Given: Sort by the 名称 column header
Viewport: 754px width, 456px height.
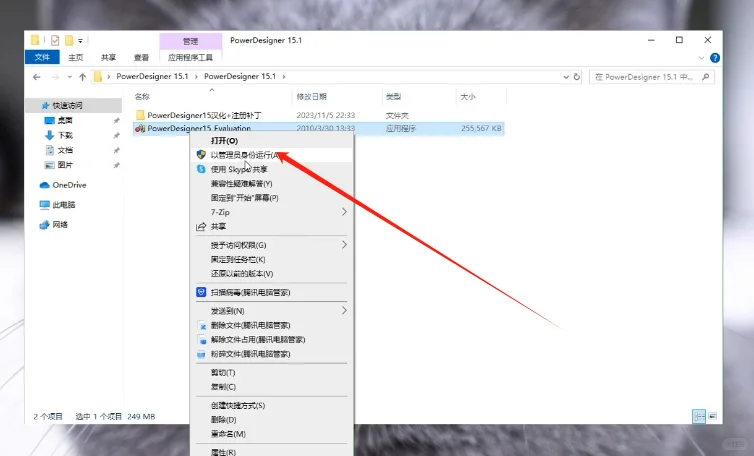Looking at the screenshot, I should pos(142,96).
